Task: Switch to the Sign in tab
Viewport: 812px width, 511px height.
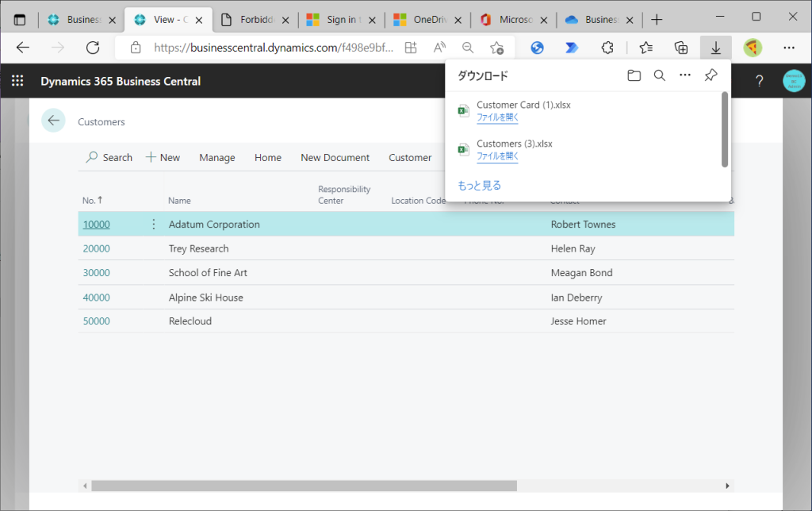Action: (x=342, y=20)
